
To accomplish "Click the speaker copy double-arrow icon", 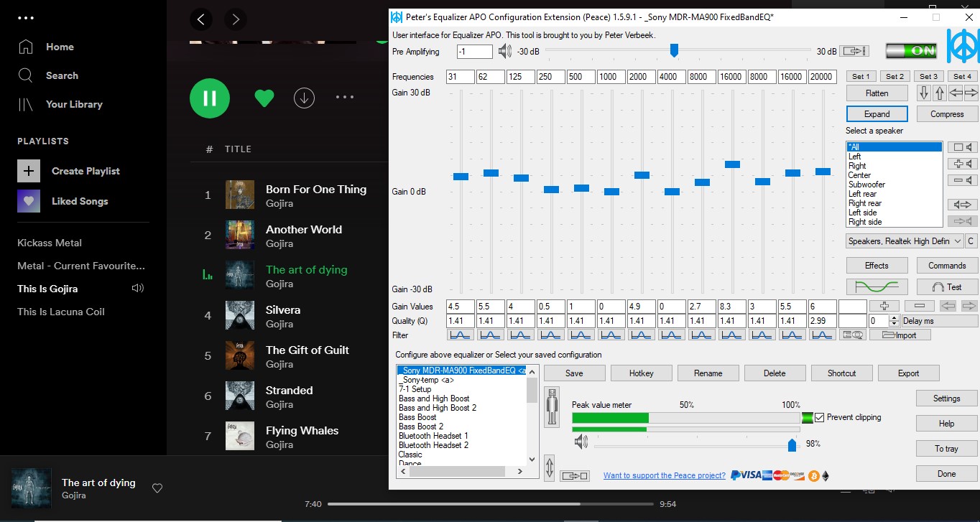I will coord(963,205).
